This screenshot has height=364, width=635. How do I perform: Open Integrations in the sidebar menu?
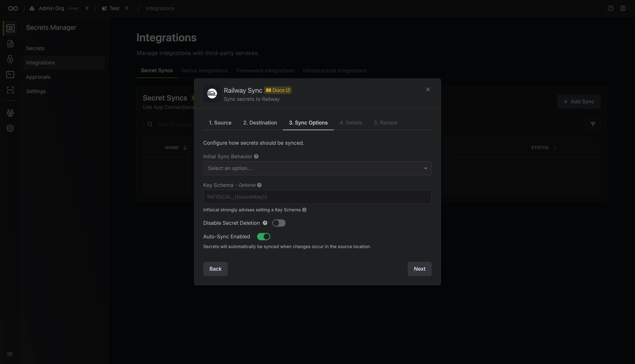point(64,63)
